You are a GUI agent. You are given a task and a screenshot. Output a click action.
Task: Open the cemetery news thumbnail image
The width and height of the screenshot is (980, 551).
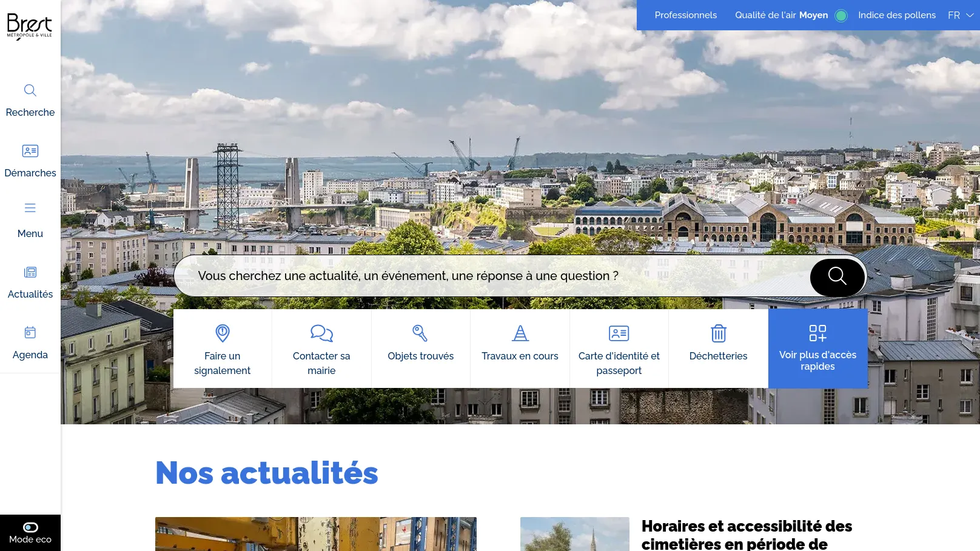point(575,534)
